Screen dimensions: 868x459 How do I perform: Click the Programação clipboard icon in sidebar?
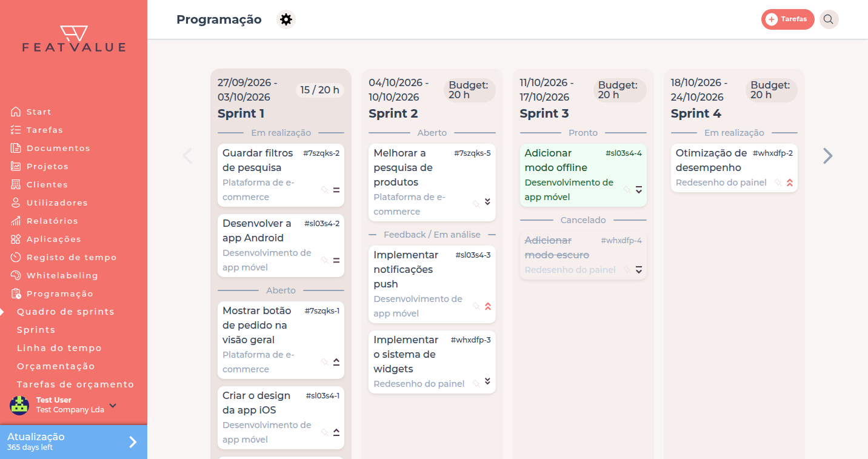pos(16,293)
